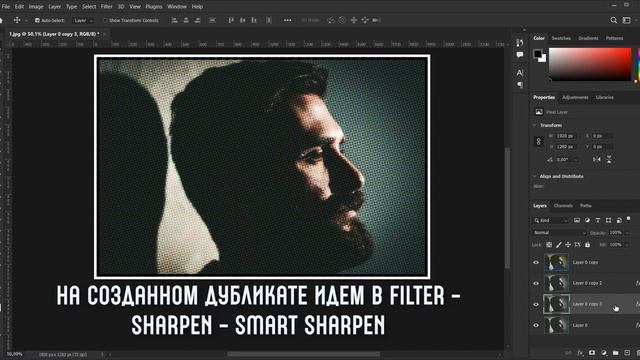The height and width of the screenshot is (360, 640).
Task: Open the Window menu
Action: click(x=177, y=7)
